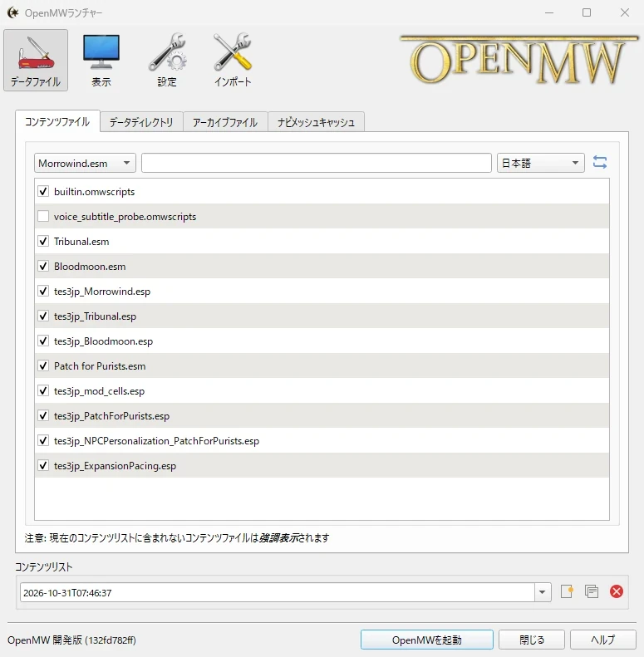Switch to the アーカイブファイル tab

click(225, 122)
